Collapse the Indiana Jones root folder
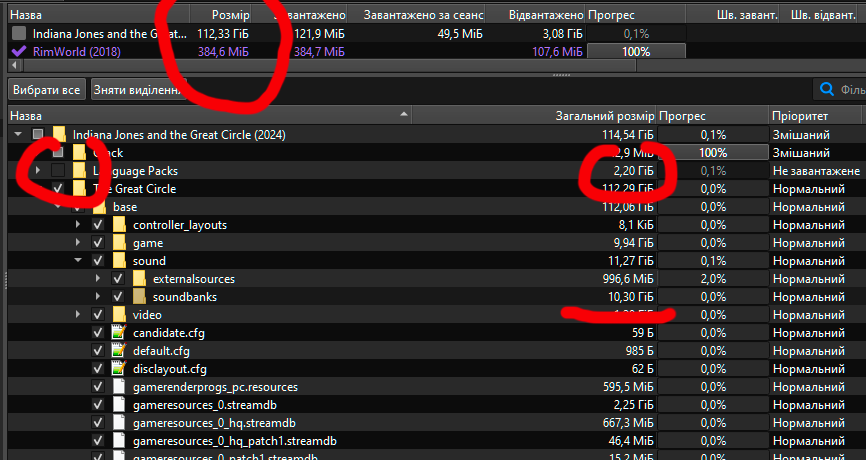This screenshot has height=460, width=866. (18, 134)
